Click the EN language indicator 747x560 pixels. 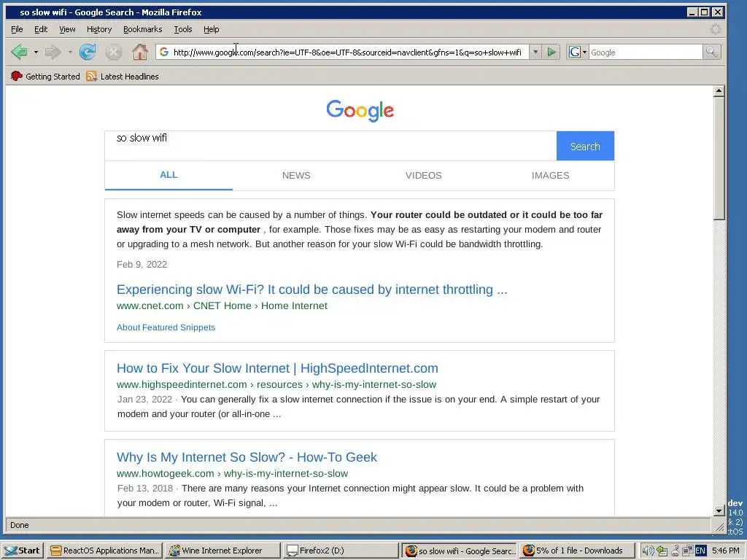(700, 551)
